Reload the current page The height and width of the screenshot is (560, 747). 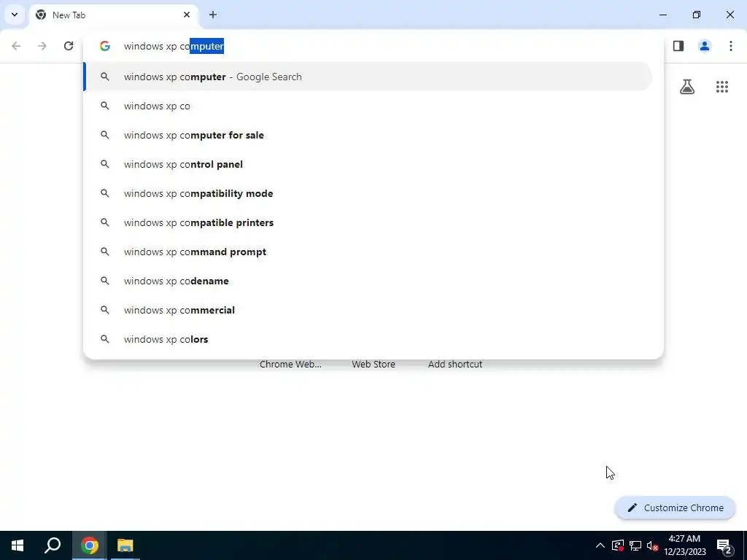69,46
